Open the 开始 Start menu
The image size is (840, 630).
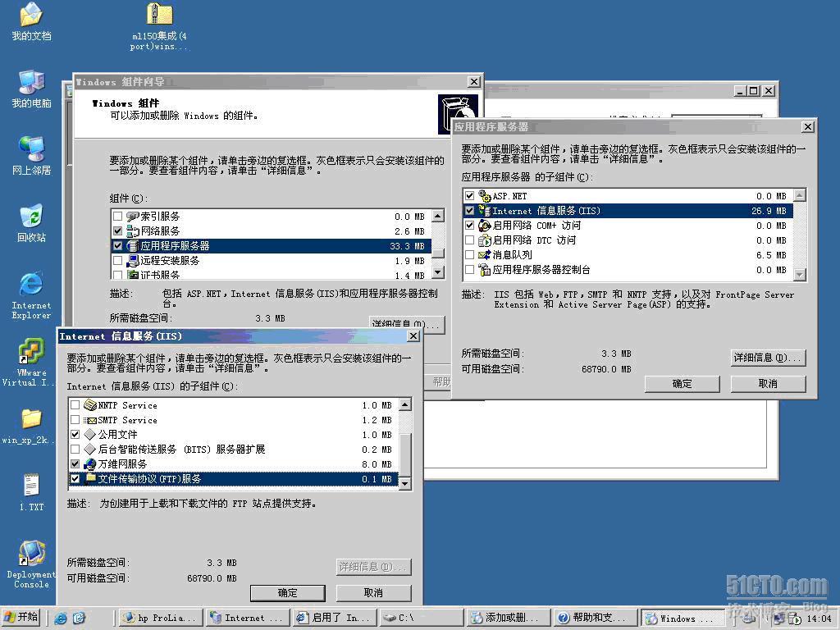[21, 618]
